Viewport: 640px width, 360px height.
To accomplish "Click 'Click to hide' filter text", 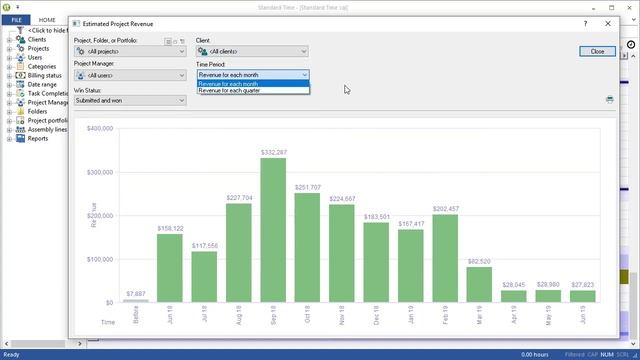I will tap(48, 31).
